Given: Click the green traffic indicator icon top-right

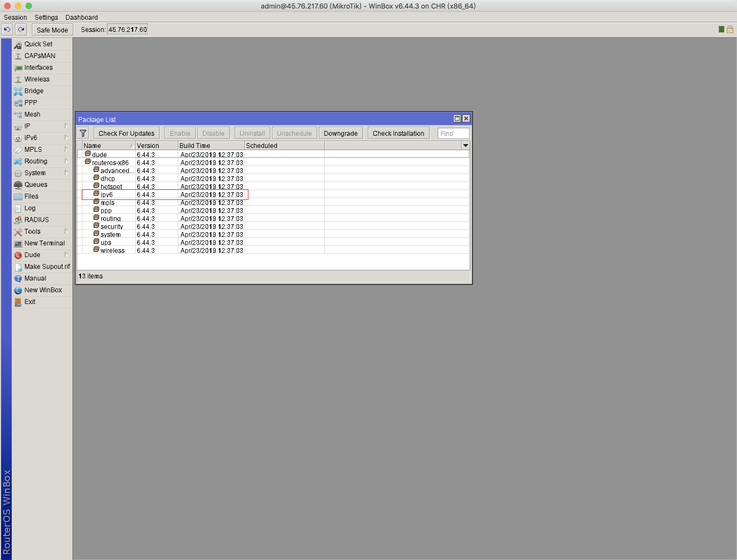Looking at the screenshot, I should pyautogui.click(x=721, y=29).
